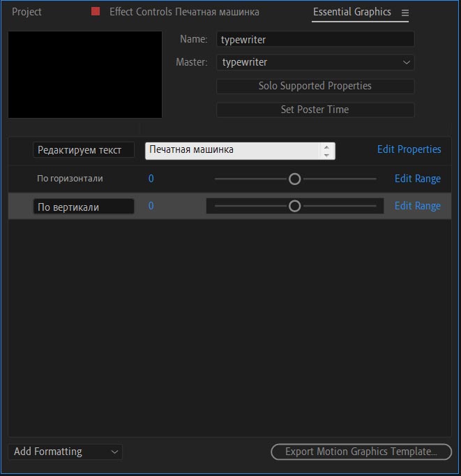Click the По вертикали slider handle
Image resolution: width=461 pixels, height=476 pixels.
(294, 206)
